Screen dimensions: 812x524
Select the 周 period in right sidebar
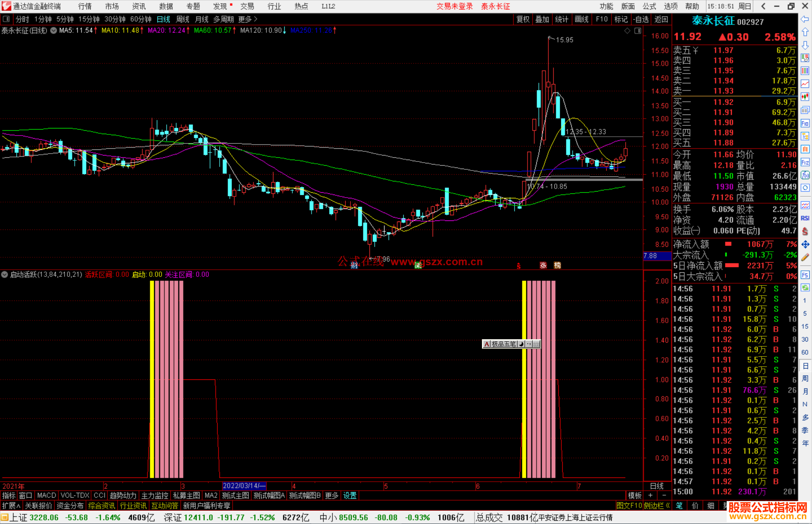point(805,379)
